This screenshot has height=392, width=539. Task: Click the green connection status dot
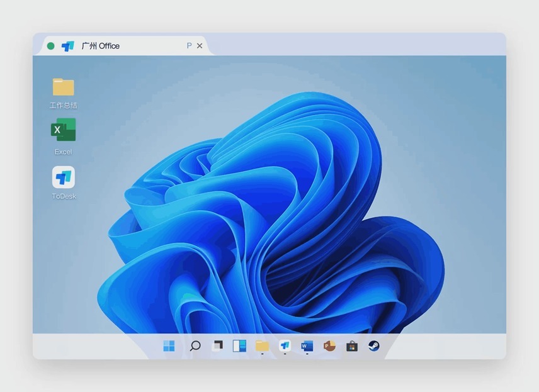click(51, 46)
